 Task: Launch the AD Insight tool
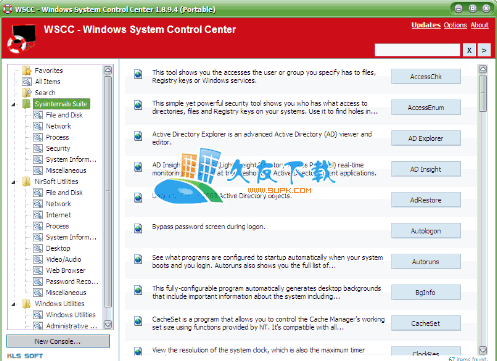(x=426, y=169)
